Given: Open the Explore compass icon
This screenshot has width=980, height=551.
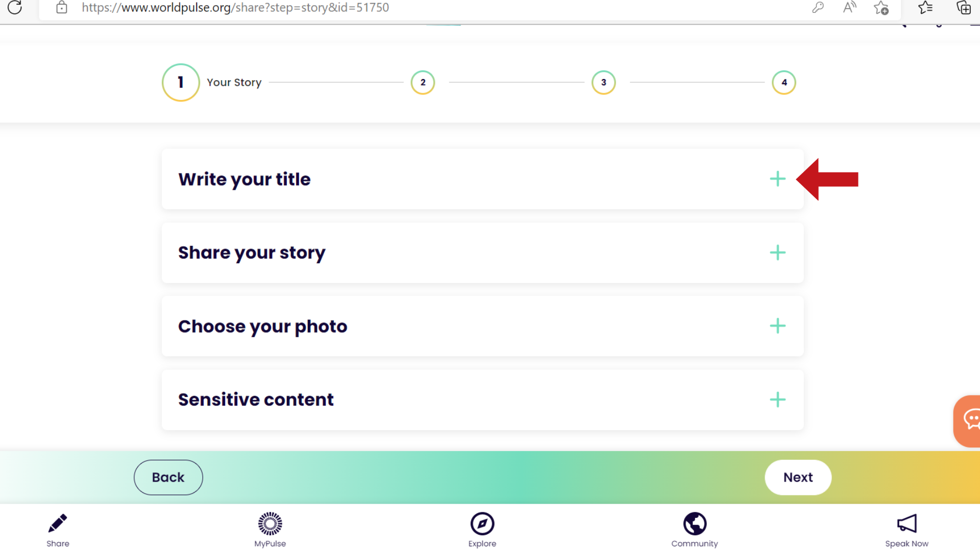Looking at the screenshot, I should tap(482, 523).
